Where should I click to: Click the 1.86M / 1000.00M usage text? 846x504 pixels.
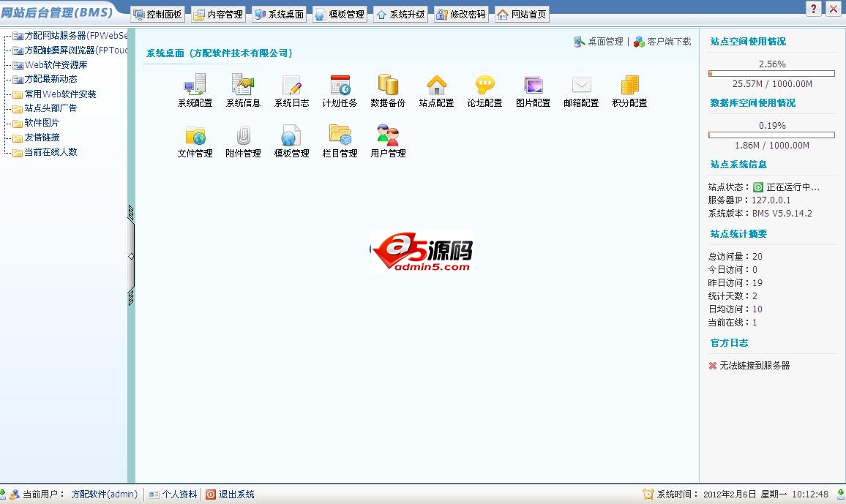(x=772, y=146)
